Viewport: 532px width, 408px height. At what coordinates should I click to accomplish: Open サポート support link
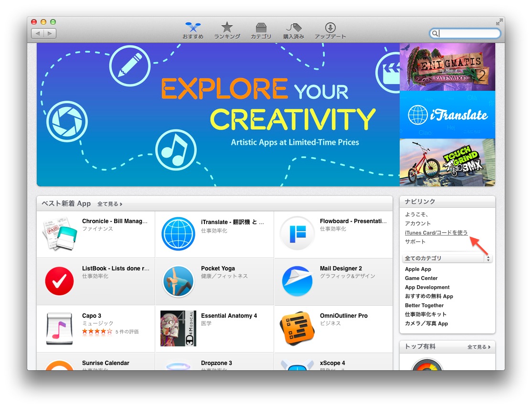[x=415, y=242]
